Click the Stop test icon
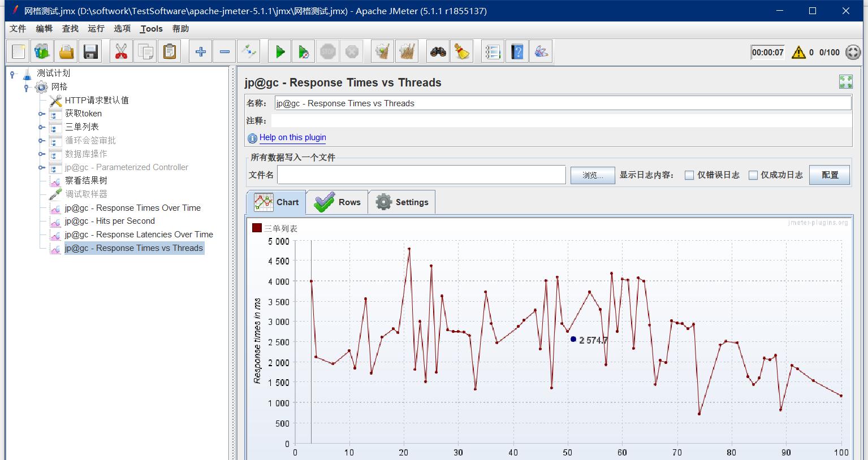The image size is (868, 460). pos(328,52)
